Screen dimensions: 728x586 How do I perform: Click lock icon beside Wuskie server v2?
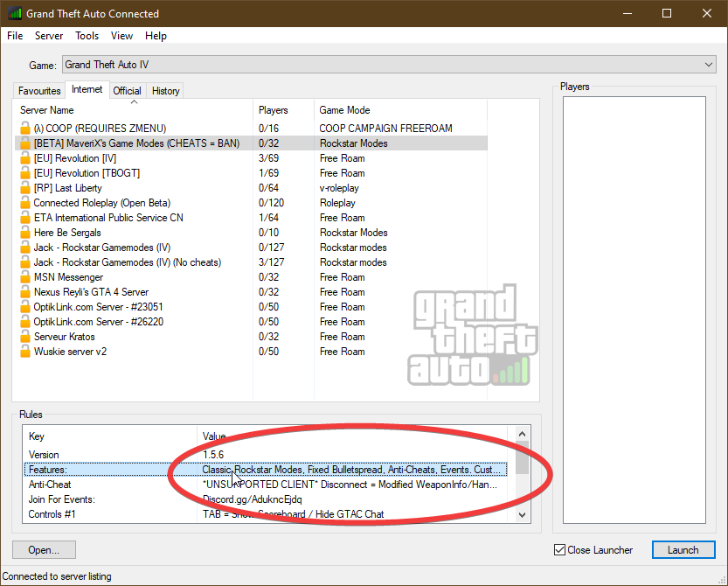pyautogui.click(x=25, y=352)
